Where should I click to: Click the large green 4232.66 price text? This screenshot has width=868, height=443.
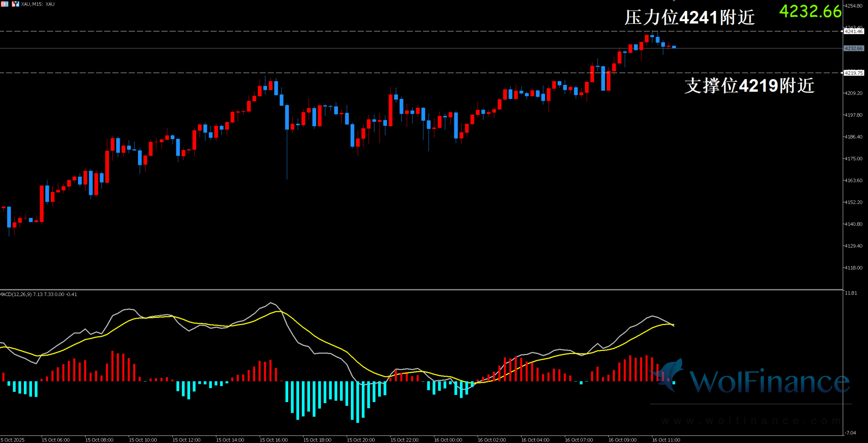coord(810,11)
